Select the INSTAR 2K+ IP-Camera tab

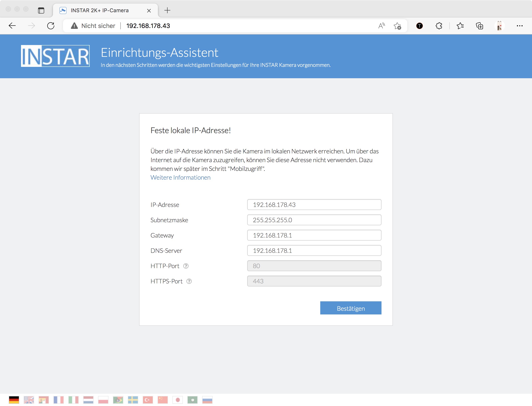[100, 10]
